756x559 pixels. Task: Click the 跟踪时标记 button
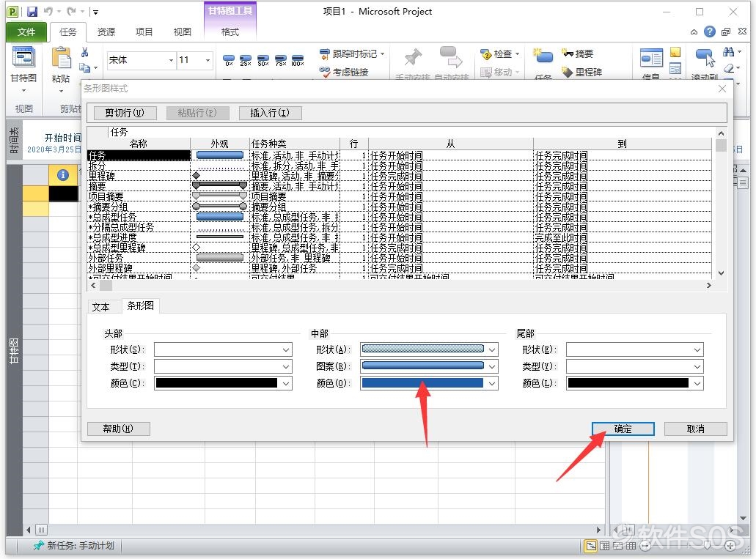click(x=352, y=53)
